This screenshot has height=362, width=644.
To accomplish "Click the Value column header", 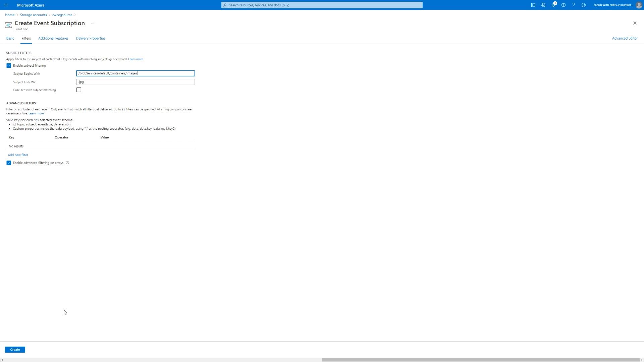I will 105,137.
